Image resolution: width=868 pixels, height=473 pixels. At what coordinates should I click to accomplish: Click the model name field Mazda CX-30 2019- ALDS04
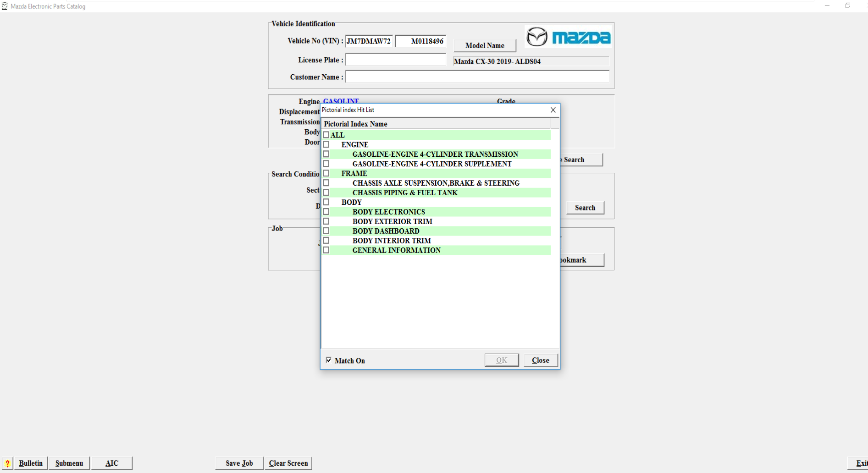(531, 61)
